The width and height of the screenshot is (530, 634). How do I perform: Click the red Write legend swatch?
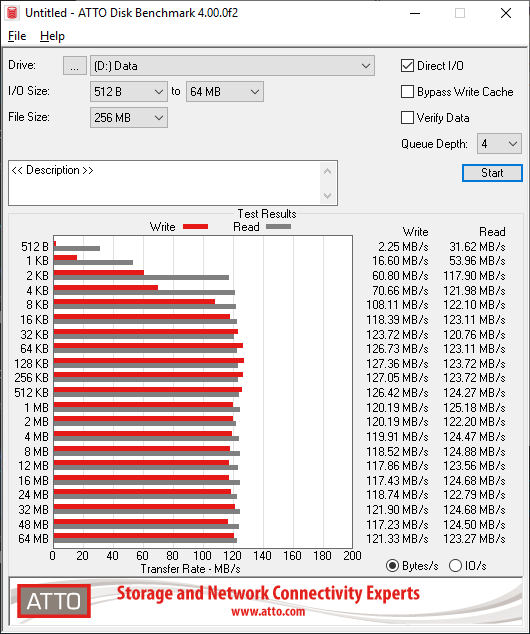coord(195,227)
